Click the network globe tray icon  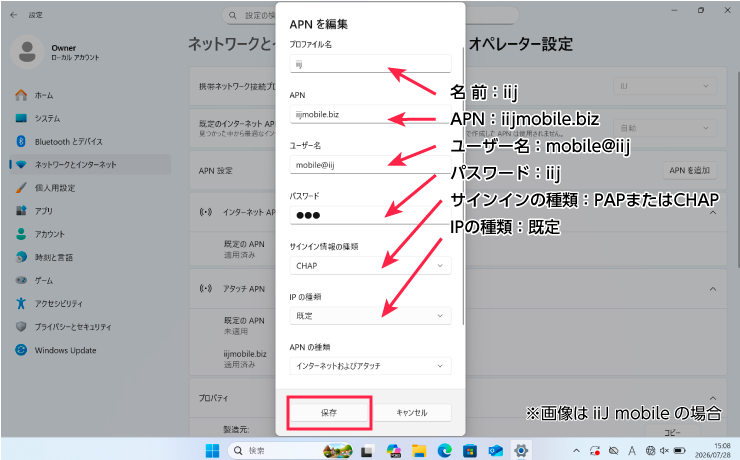pos(650,451)
